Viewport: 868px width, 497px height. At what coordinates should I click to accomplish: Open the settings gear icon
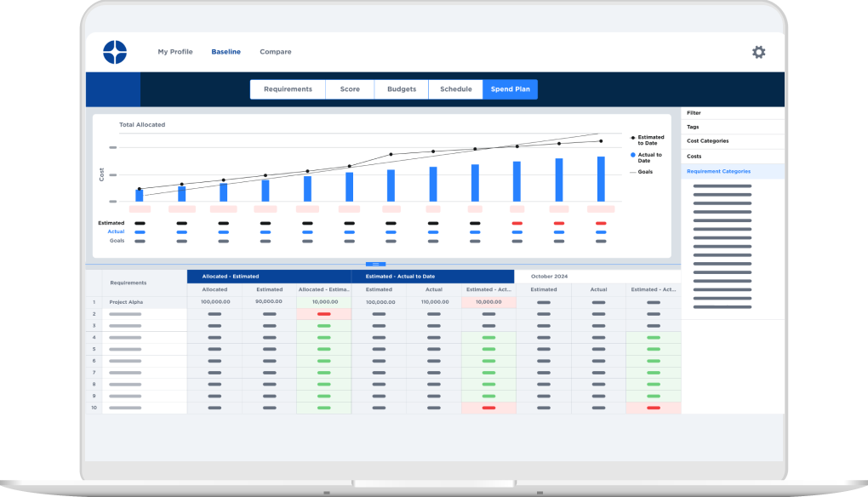(758, 52)
